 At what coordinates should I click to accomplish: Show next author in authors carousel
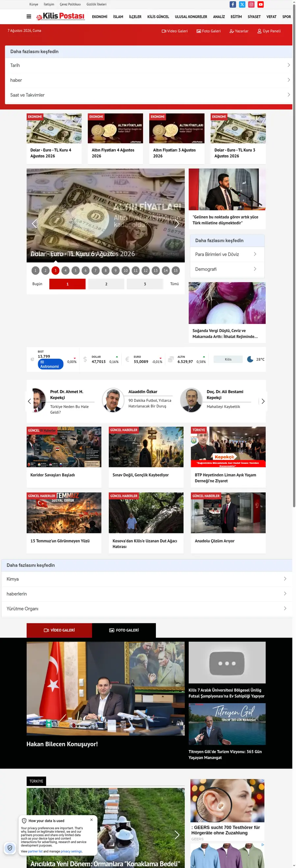tap(263, 401)
